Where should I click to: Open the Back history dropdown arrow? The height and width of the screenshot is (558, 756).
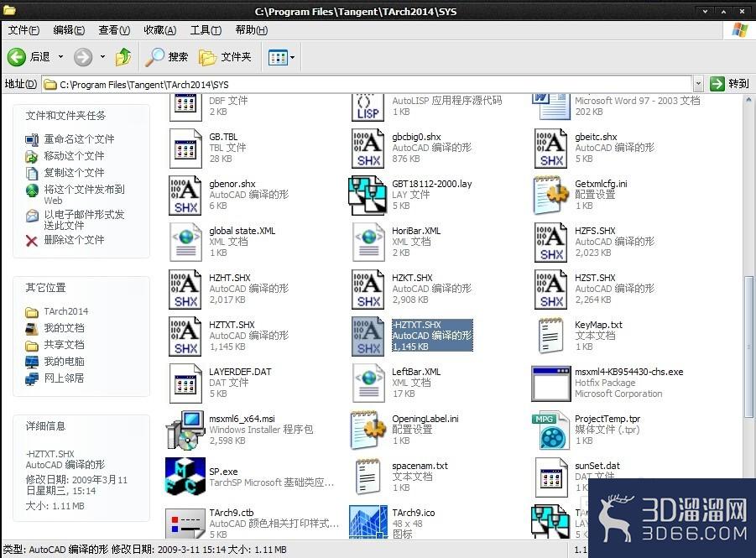coord(60,57)
